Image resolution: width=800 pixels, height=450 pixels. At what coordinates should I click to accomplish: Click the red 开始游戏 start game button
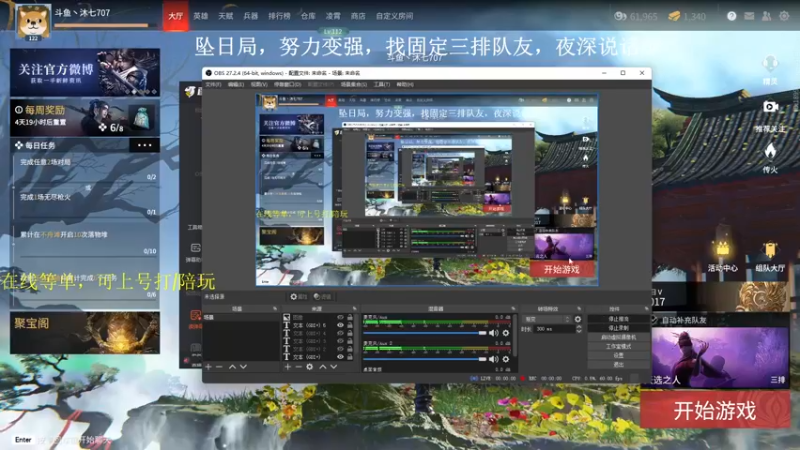715,410
